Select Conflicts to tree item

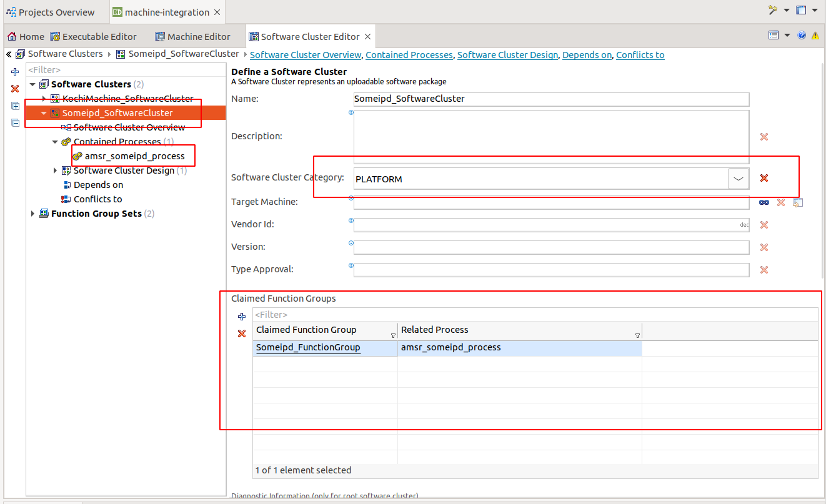click(x=97, y=199)
